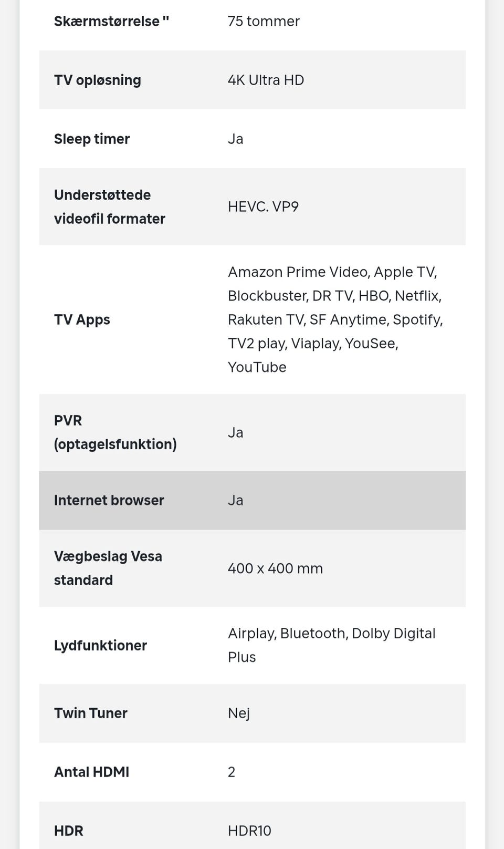Click the highlighted Internet browser row label
Screen dimensions: 504x849
(109, 501)
